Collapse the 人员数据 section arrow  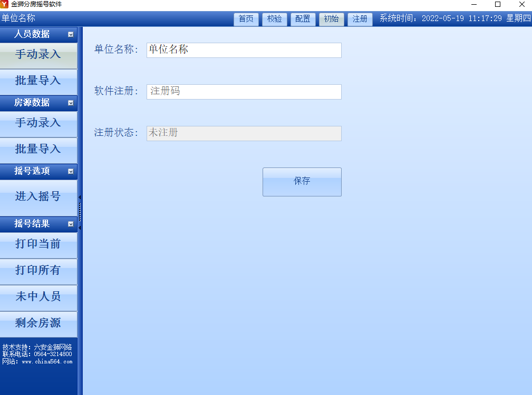click(x=71, y=35)
